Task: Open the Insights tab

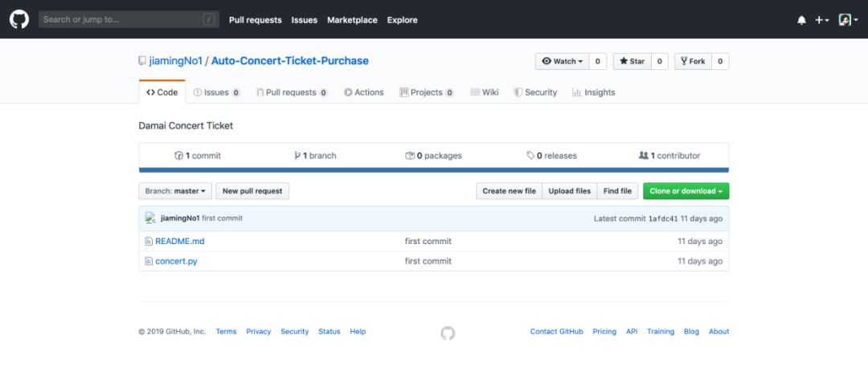Action: pyautogui.click(x=593, y=92)
